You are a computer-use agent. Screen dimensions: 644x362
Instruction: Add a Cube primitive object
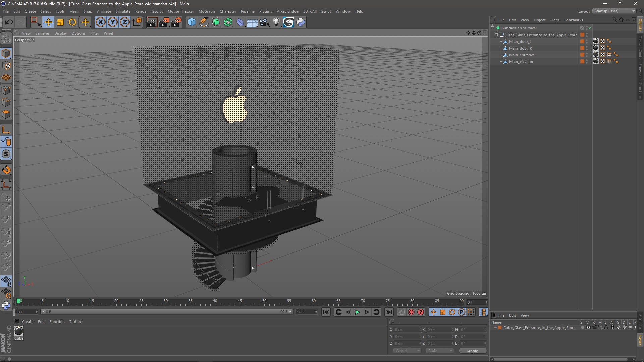(x=192, y=22)
